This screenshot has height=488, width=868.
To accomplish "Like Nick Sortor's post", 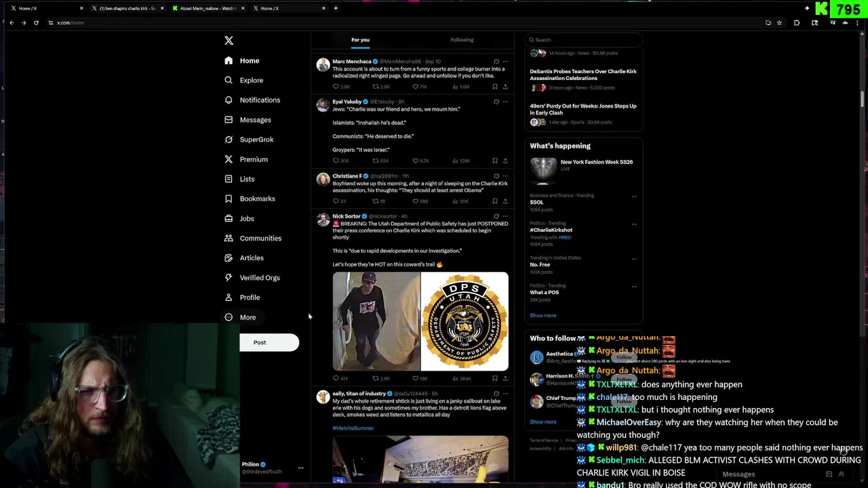I will (416, 378).
